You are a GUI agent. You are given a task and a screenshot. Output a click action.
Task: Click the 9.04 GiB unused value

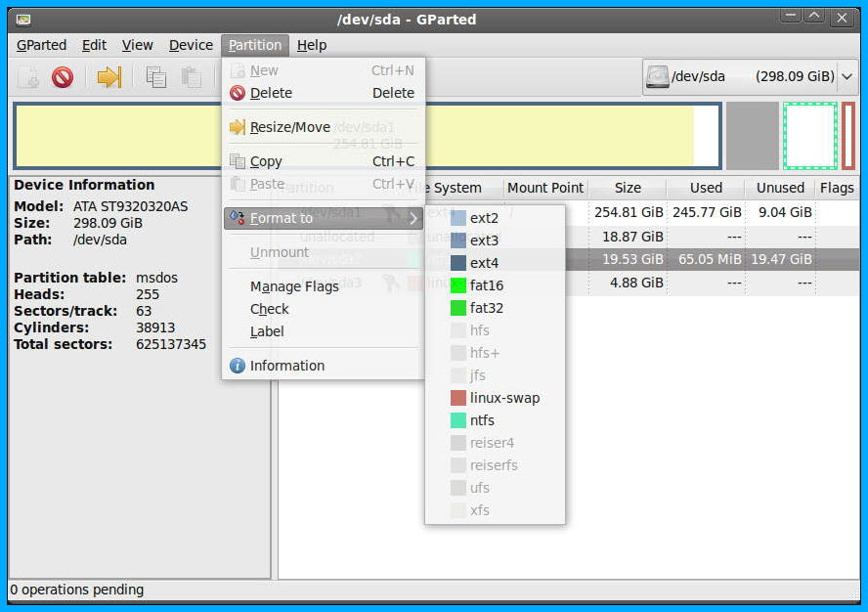(x=785, y=212)
